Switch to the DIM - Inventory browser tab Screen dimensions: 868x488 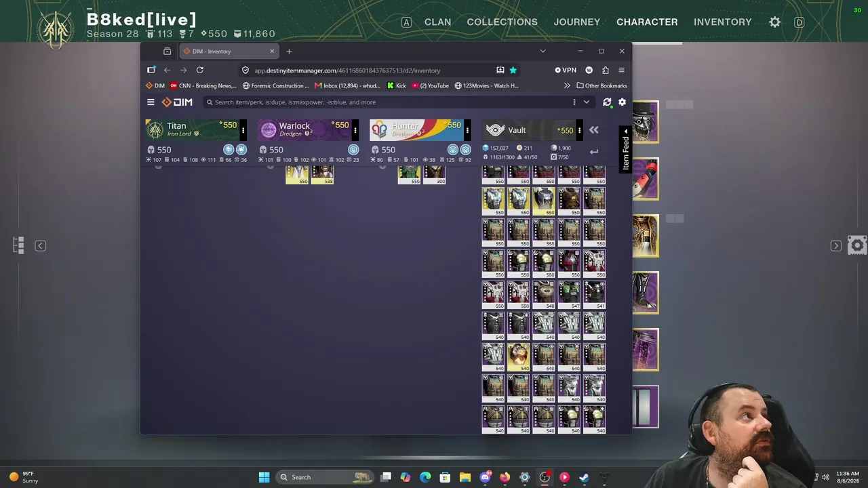[x=229, y=52]
